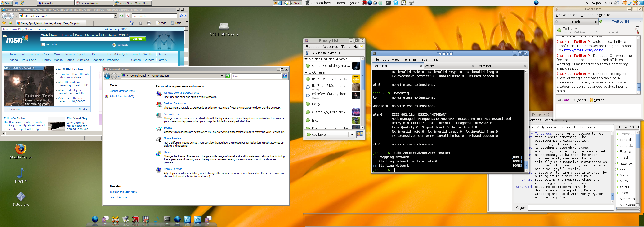Screen dimensions: 644x227
Task: Expand the IE recent pages dropdown arrow
Action: click(16, 16)
